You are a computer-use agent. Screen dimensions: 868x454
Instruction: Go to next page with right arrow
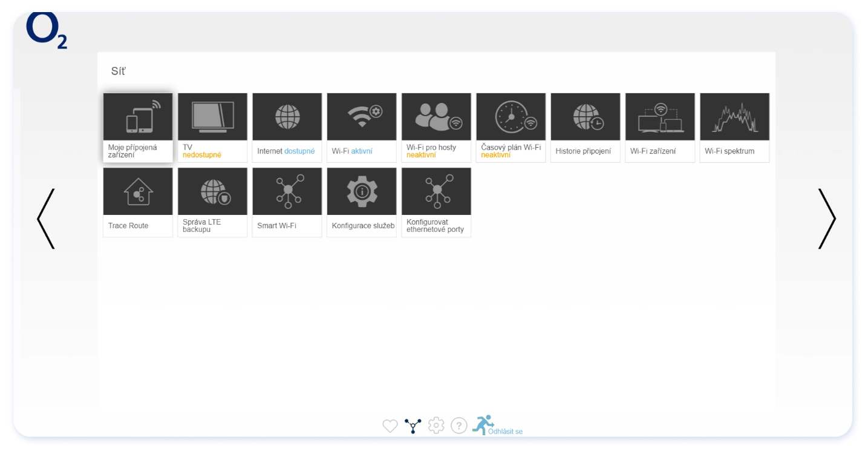pos(827,219)
